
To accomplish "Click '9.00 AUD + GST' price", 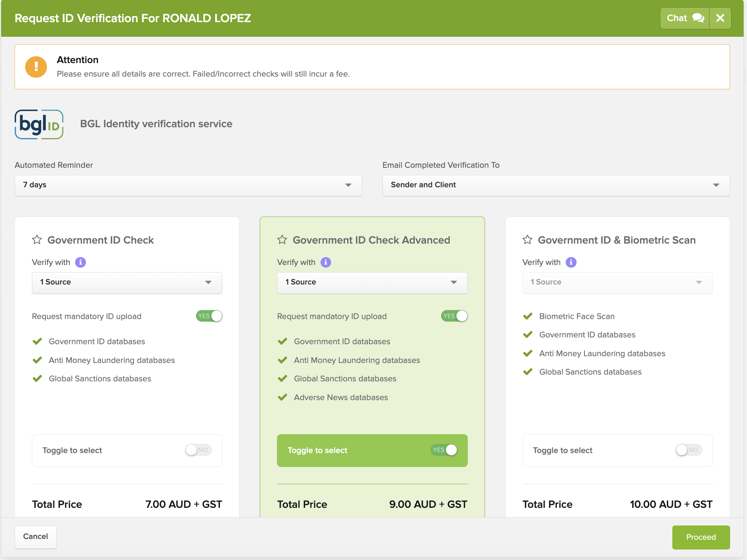I will tap(428, 504).
